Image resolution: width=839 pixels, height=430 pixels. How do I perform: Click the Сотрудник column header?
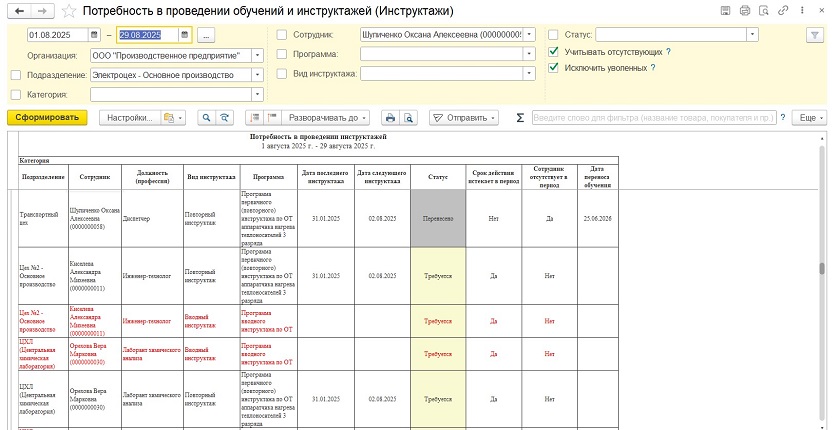[95, 177]
